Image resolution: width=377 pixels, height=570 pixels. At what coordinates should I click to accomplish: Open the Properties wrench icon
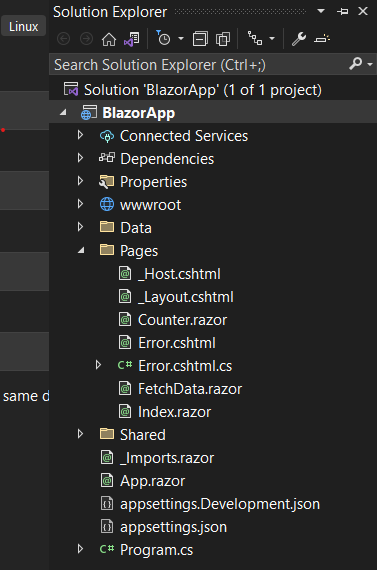[x=299, y=39]
